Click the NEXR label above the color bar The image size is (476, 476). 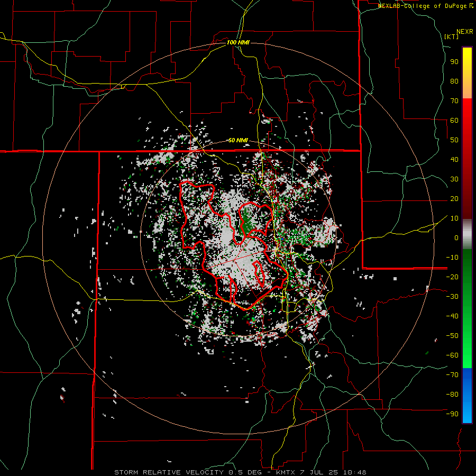tap(465, 32)
